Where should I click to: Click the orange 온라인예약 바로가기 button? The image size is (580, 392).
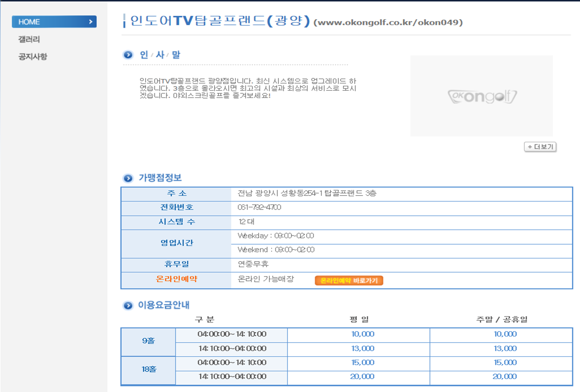point(349,281)
